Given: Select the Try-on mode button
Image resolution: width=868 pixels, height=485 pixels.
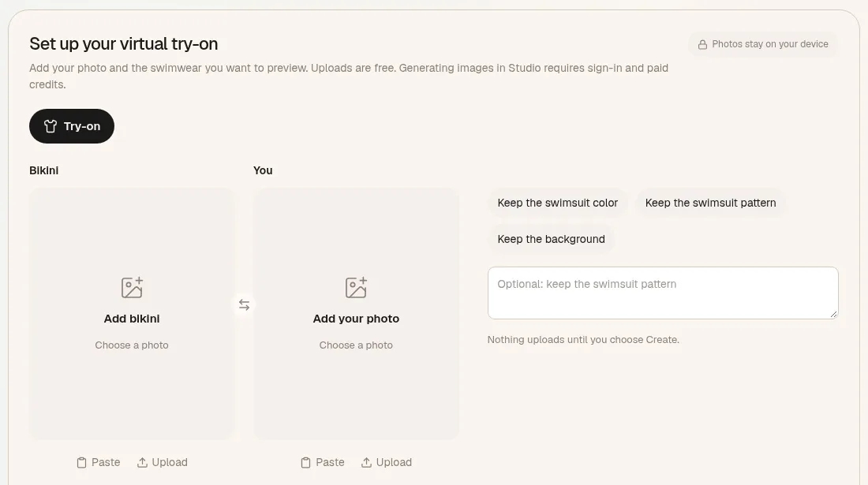Looking at the screenshot, I should (x=72, y=126).
